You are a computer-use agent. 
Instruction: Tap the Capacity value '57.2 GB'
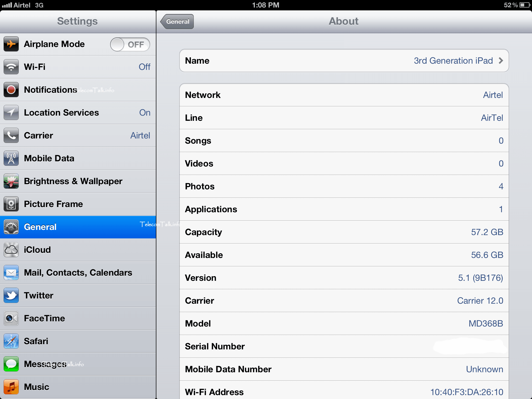pyautogui.click(x=487, y=232)
